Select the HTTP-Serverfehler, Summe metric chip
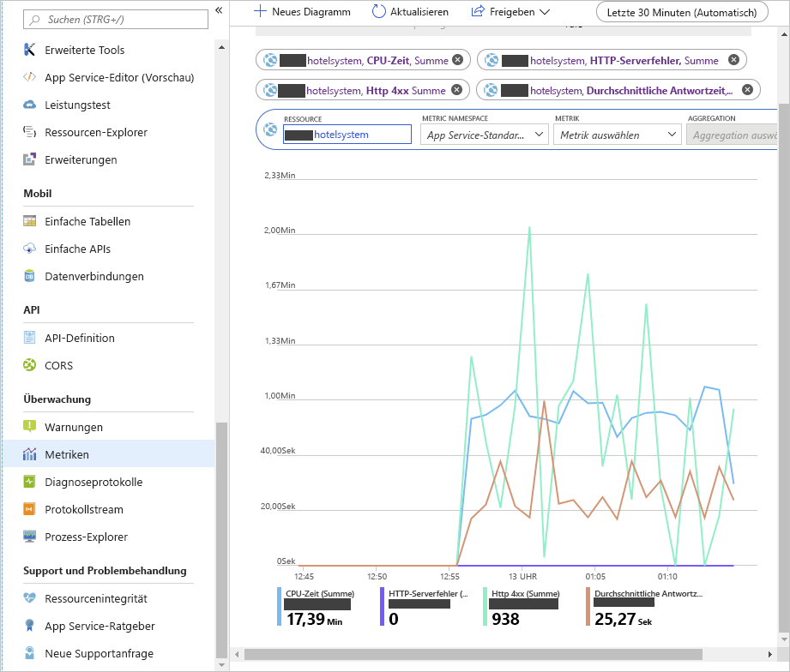This screenshot has height=672, width=790. tap(611, 60)
